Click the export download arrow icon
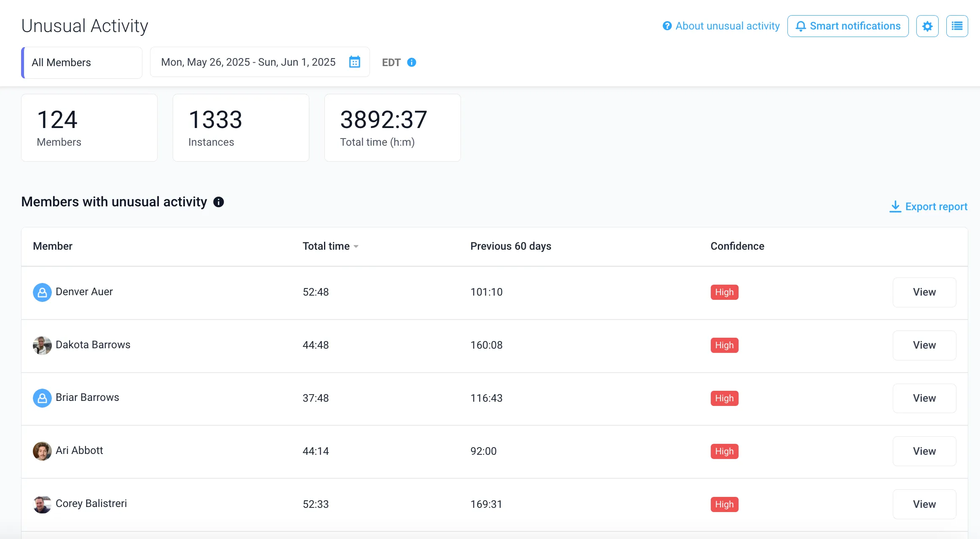Image resolution: width=980 pixels, height=539 pixels. [895, 206]
